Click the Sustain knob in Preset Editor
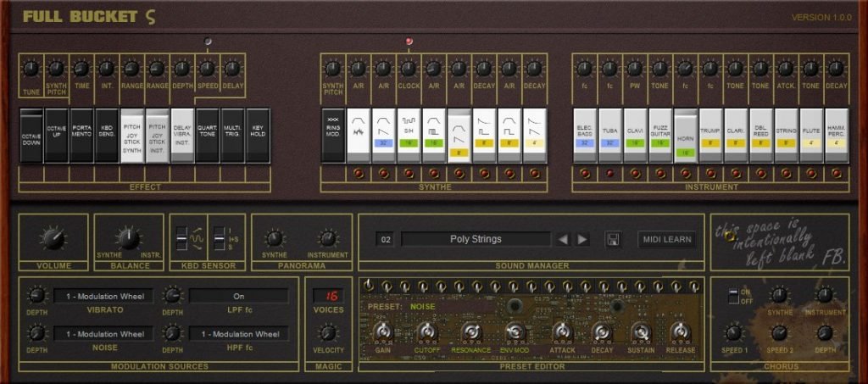Screen dimensions: 868x384 (641, 332)
